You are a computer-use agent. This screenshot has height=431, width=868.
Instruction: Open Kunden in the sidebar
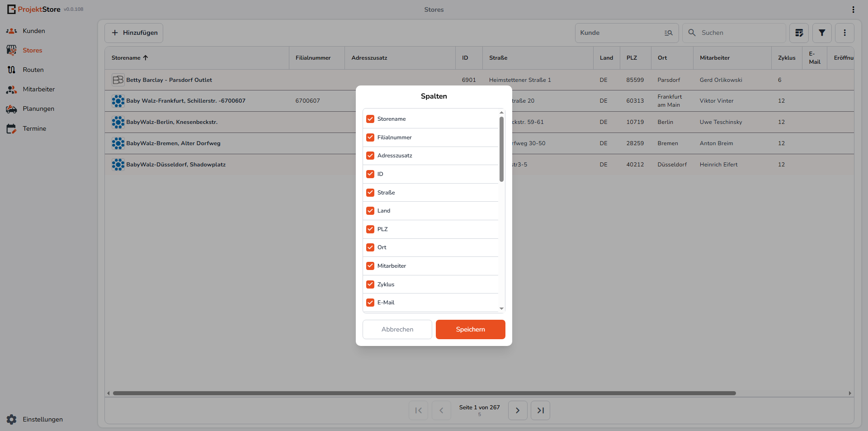[34, 31]
